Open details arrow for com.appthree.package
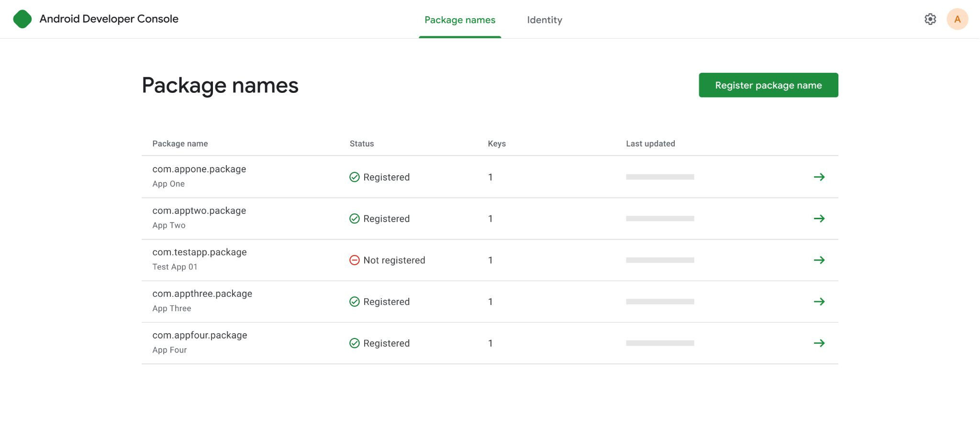This screenshot has height=438, width=980. tap(820, 302)
